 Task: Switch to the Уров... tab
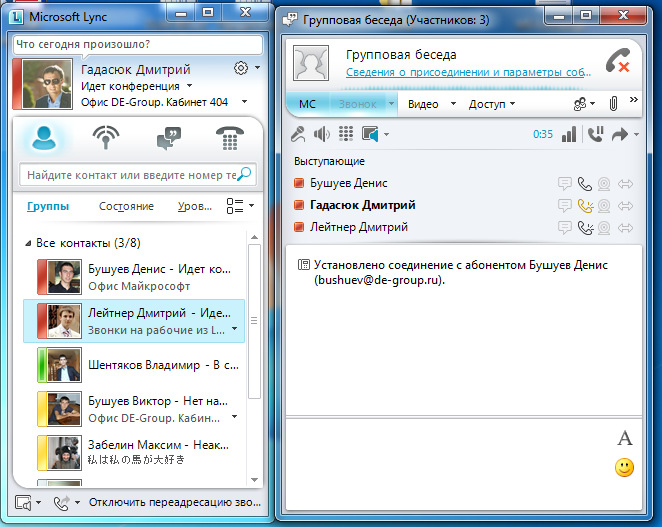tap(195, 206)
